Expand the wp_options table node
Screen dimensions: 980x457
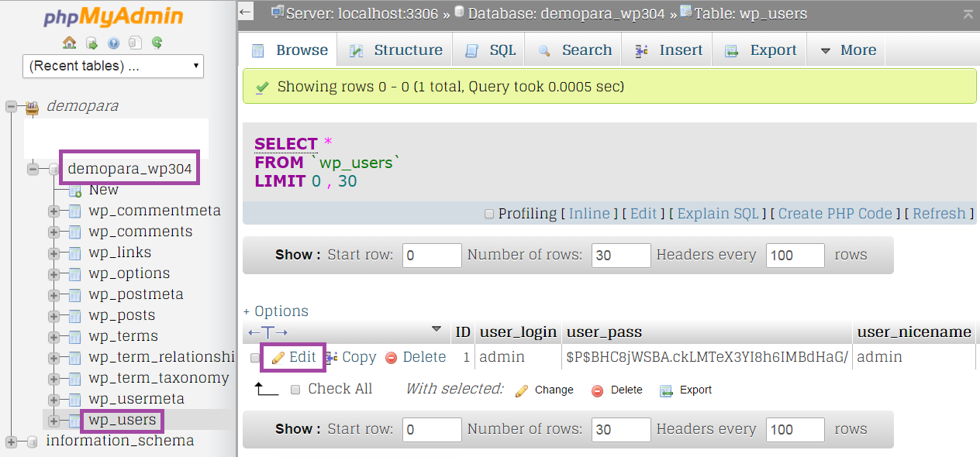tap(53, 273)
